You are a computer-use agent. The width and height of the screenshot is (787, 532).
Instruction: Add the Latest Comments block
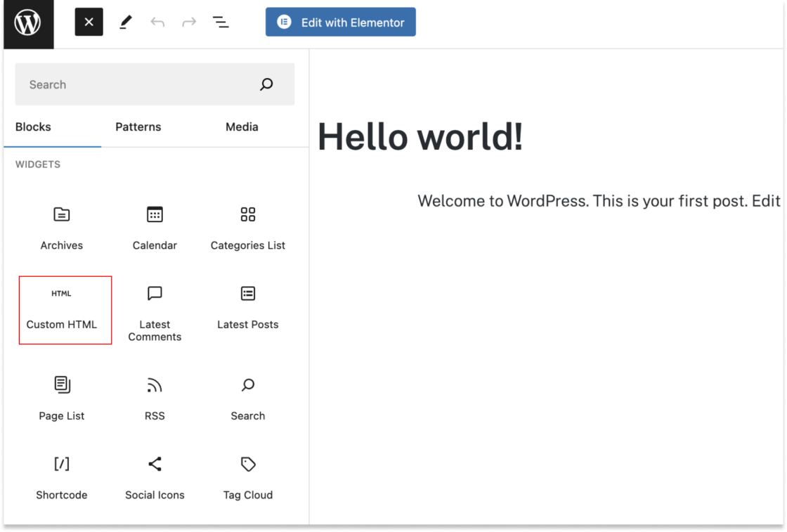tap(155, 308)
